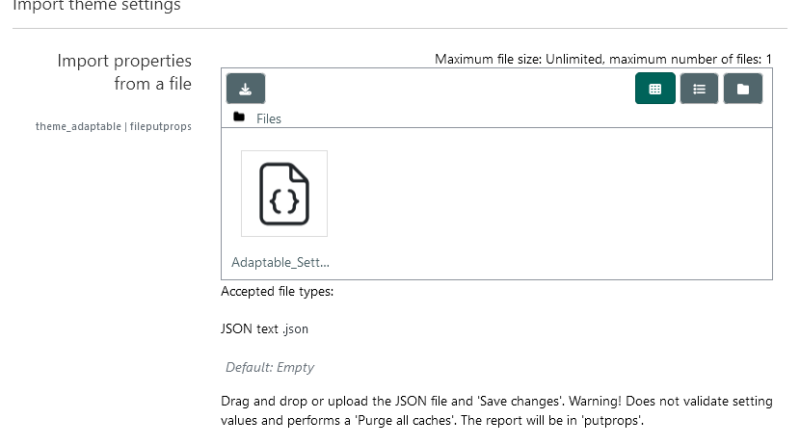Open the Adaptable_Sett... file name link
The width and height of the screenshot is (800, 445).
[280, 262]
